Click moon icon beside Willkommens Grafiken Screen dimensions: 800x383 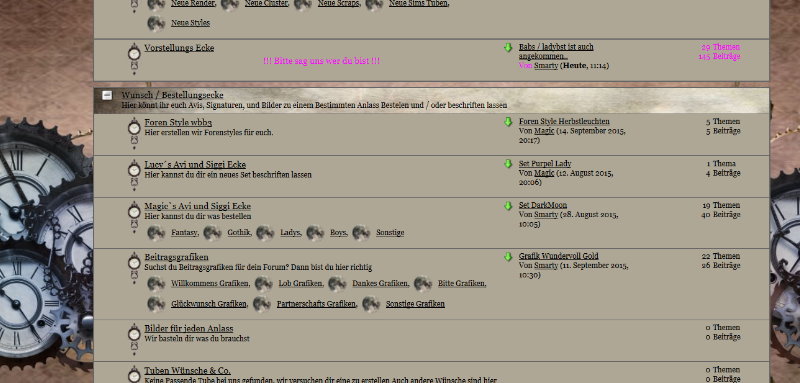156,284
